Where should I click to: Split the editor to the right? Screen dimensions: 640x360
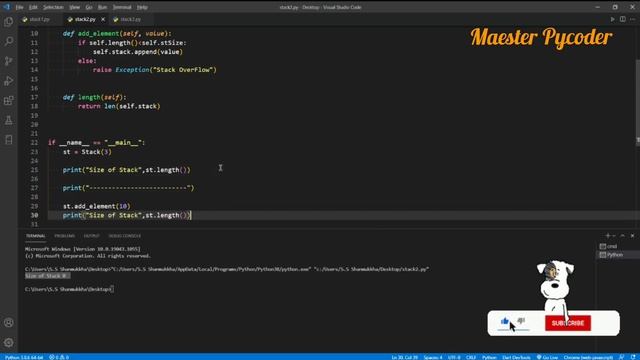click(622, 19)
